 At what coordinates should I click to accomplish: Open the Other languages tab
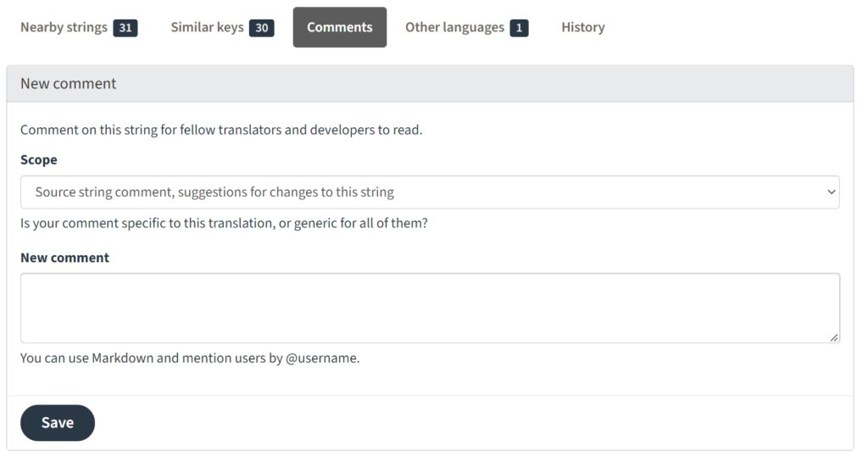point(467,27)
